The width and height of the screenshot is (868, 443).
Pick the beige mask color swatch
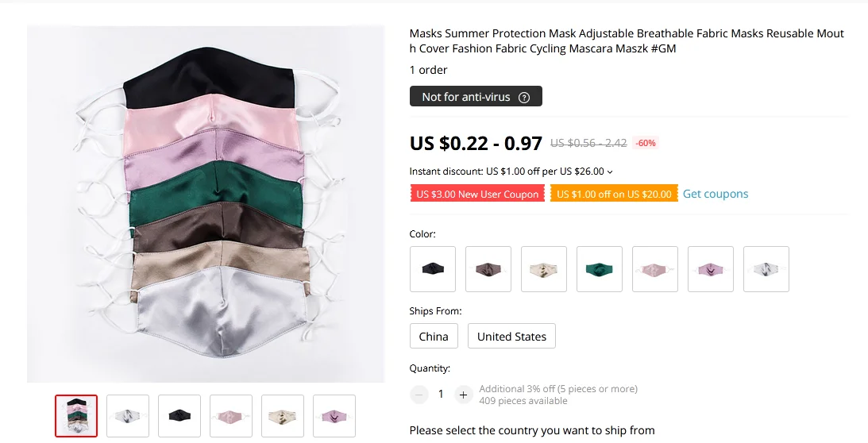pyautogui.click(x=544, y=269)
